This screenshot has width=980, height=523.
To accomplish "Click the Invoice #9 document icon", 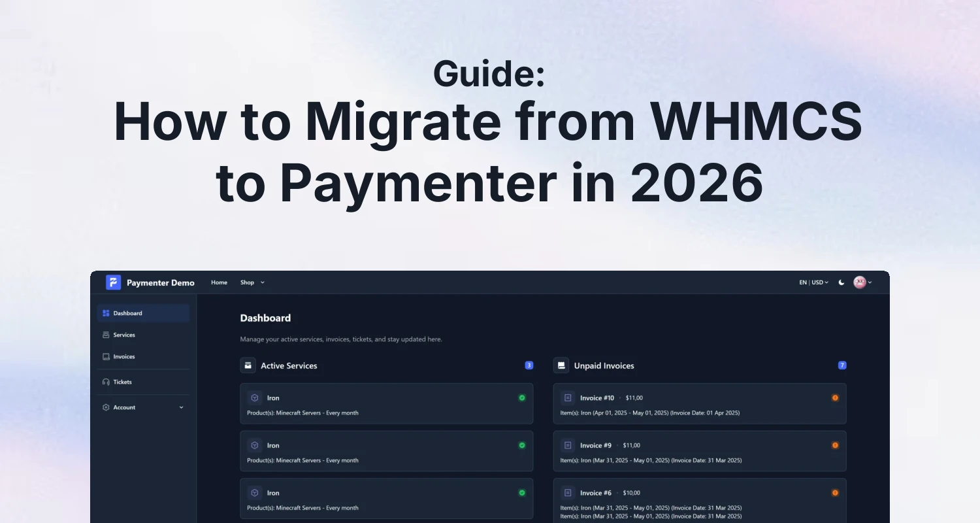I will pos(568,445).
